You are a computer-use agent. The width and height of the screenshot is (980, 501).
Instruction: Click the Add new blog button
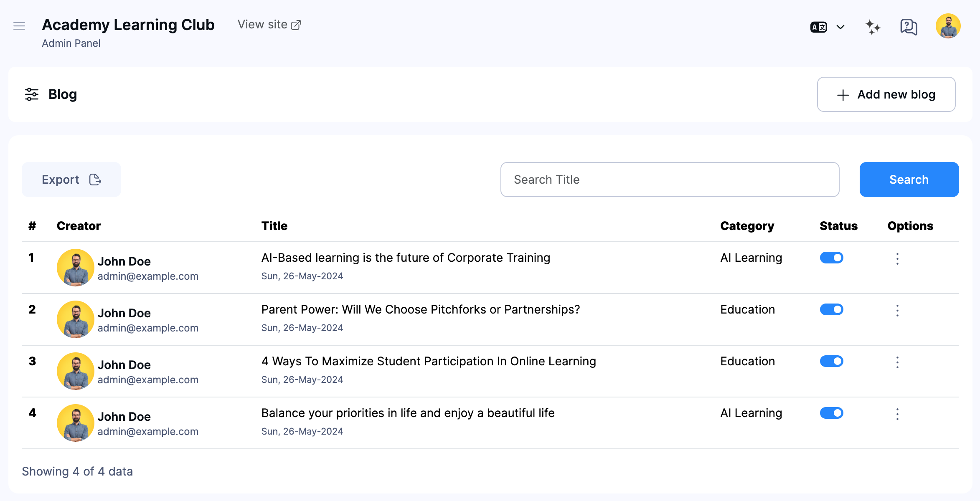886,94
